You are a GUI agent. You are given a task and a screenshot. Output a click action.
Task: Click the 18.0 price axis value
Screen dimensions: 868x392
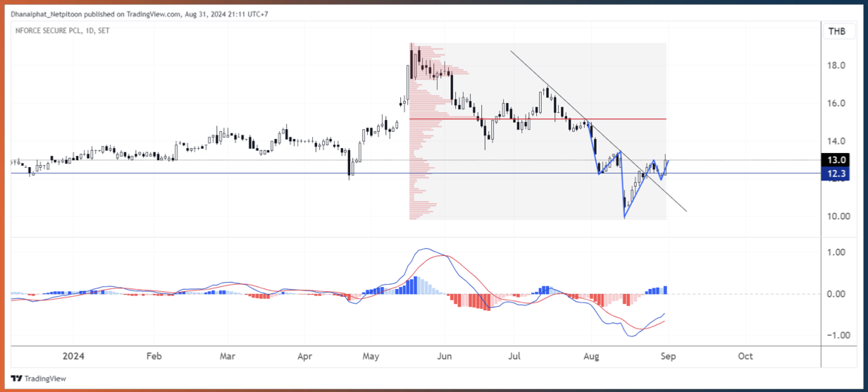[x=837, y=66]
